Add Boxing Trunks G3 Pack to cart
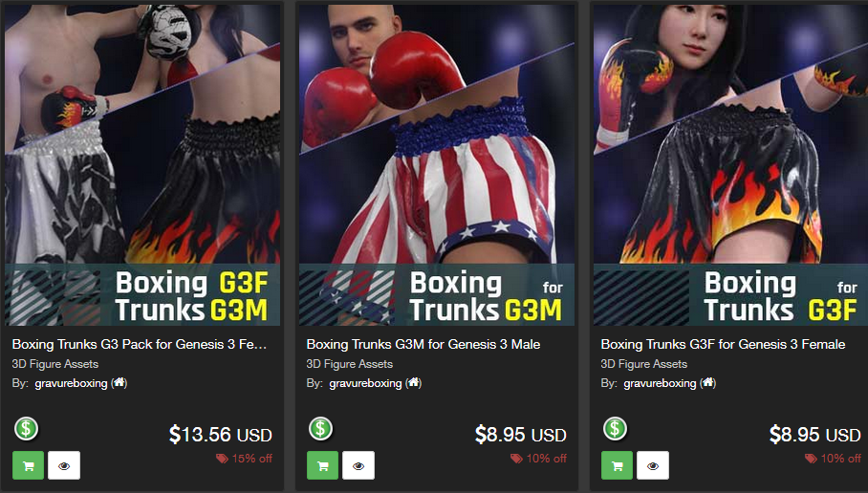The image size is (868, 493). click(29, 465)
